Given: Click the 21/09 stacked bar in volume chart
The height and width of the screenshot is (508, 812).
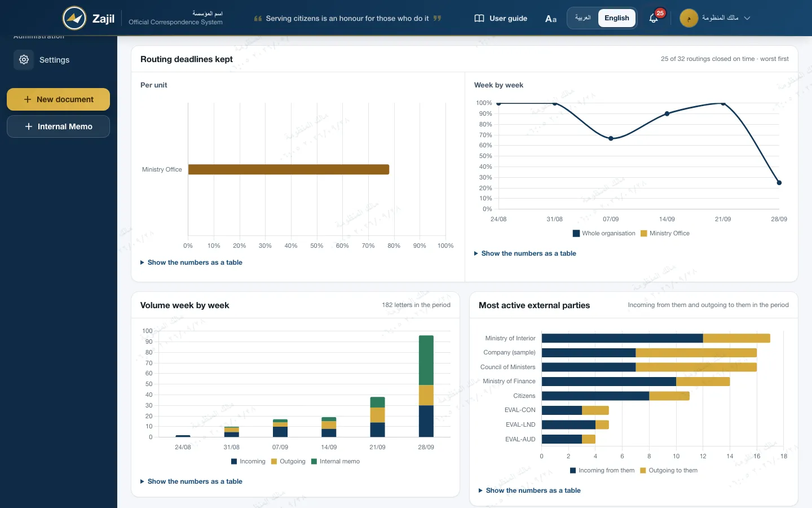Looking at the screenshot, I should tap(377, 417).
